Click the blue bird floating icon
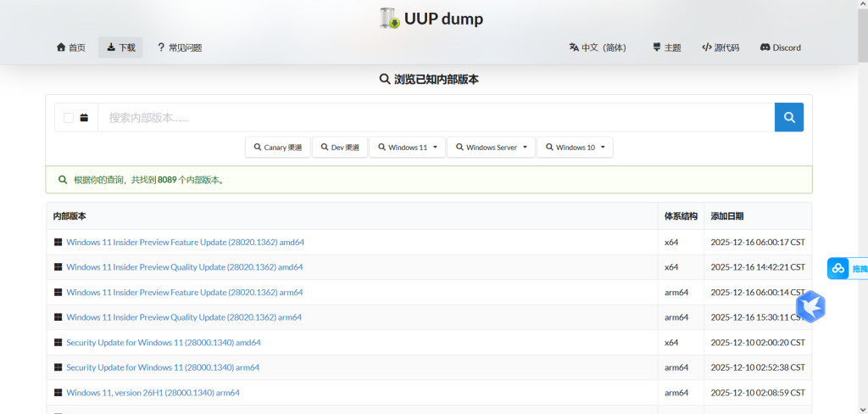Viewport: 868px width, 414px height. [x=810, y=306]
